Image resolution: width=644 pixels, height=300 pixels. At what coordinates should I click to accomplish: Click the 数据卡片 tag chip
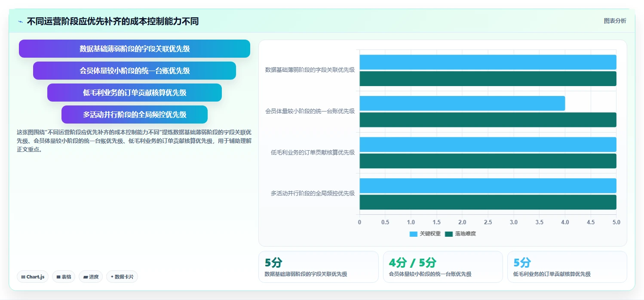click(122, 277)
